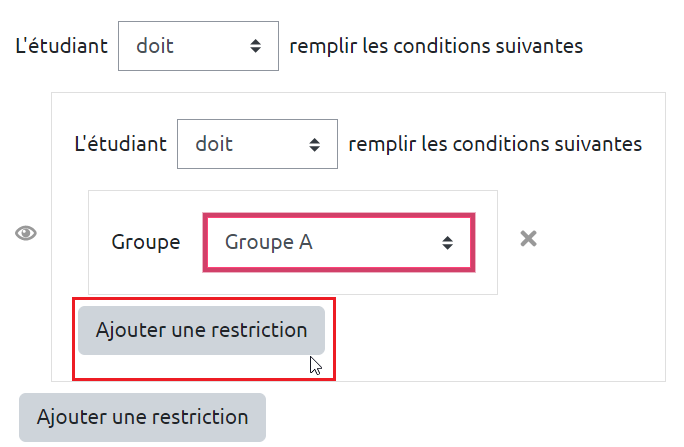Click the up-down arrows in the Groupe A selector
The image size is (684, 447).
point(448,242)
